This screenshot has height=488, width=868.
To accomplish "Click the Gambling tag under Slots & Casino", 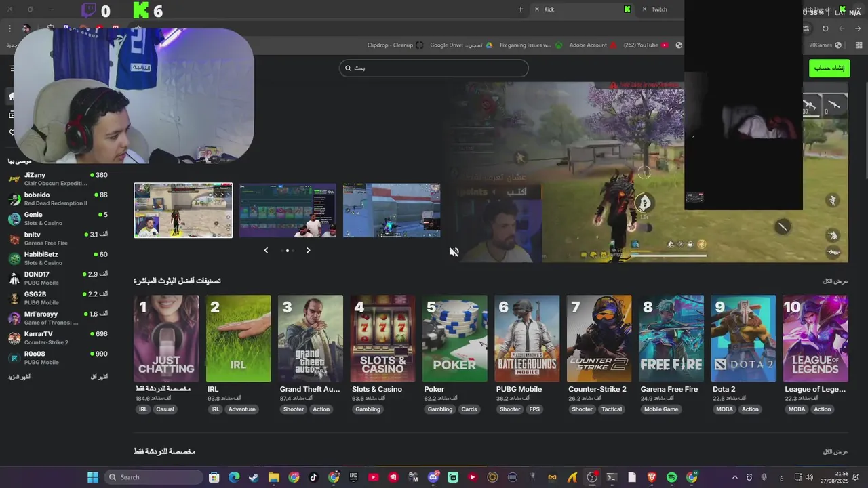I will tap(368, 409).
